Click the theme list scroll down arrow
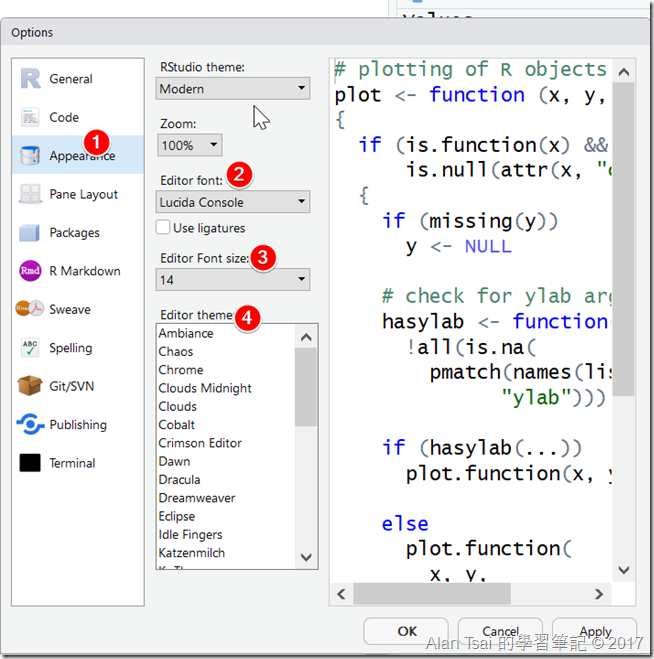The width and height of the screenshot is (654, 659). pyautogui.click(x=306, y=557)
